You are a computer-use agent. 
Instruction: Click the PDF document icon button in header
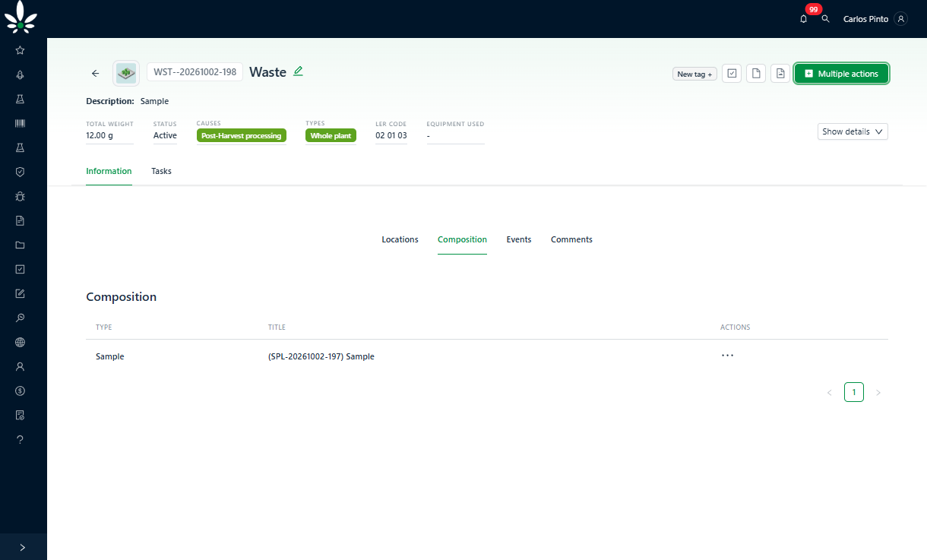780,73
